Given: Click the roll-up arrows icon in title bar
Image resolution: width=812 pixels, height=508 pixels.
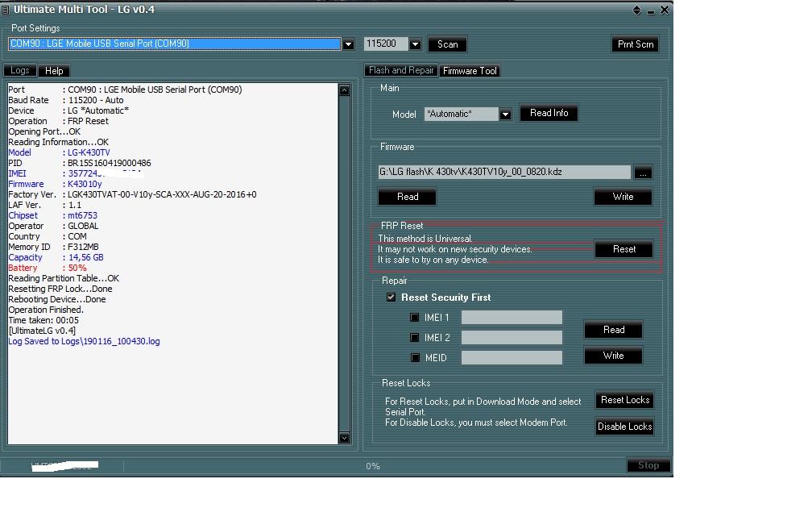Looking at the screenshot, I should tap(637, 10).
